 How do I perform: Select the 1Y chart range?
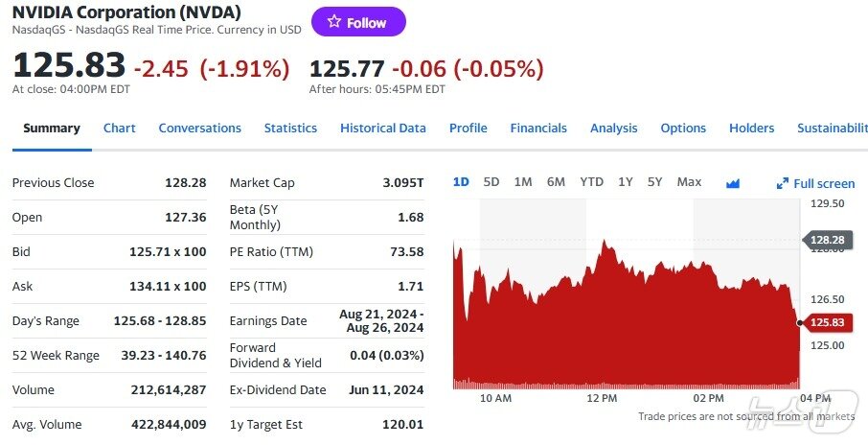(x=626, y=182)
